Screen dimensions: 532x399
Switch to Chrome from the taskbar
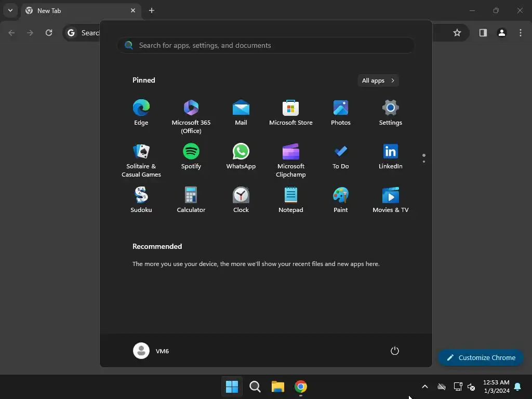pos(301,387)
